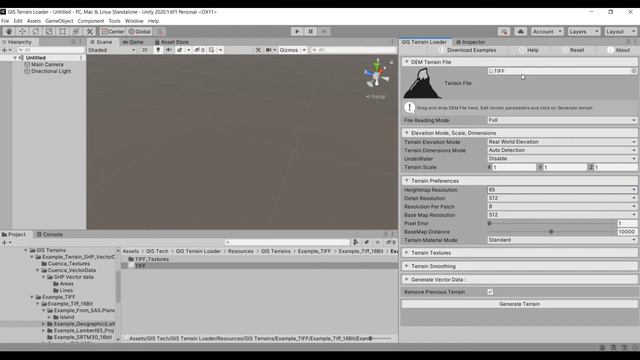
Task: Open Terrain Material Mode dropdown
Action: [x=562, y=240]
